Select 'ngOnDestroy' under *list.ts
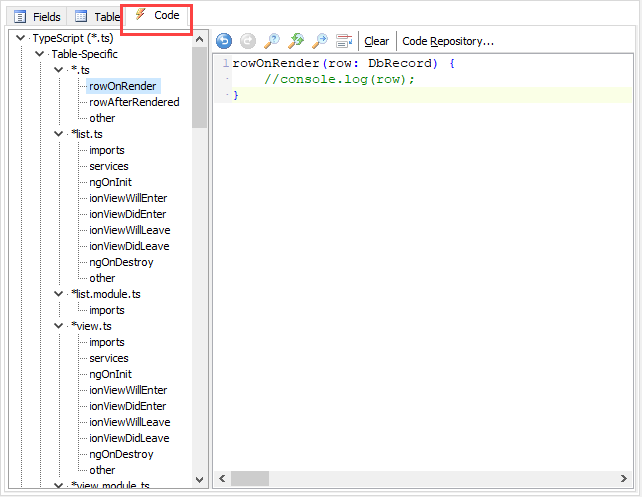 (x=121, y=262)
